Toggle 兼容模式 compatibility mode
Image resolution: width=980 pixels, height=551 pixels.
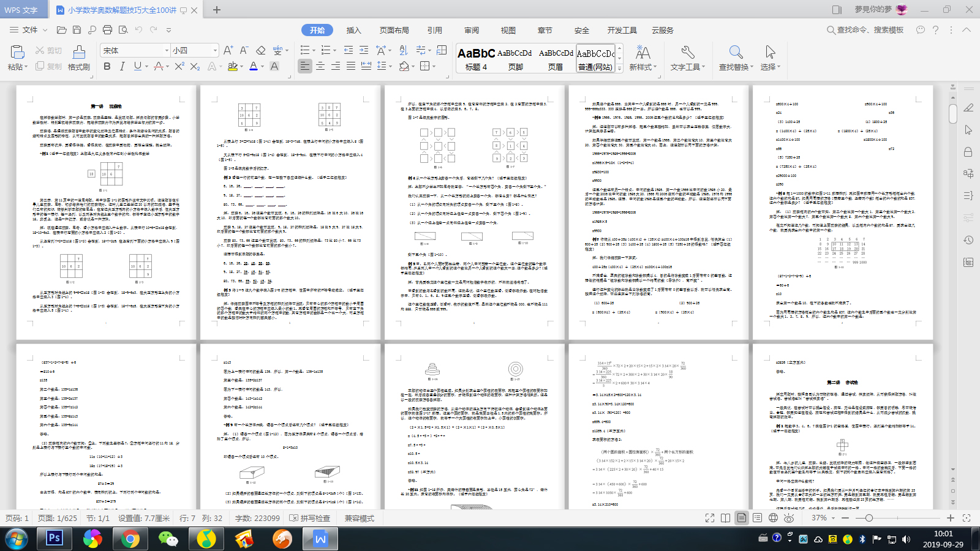click(x=360, y=517)
